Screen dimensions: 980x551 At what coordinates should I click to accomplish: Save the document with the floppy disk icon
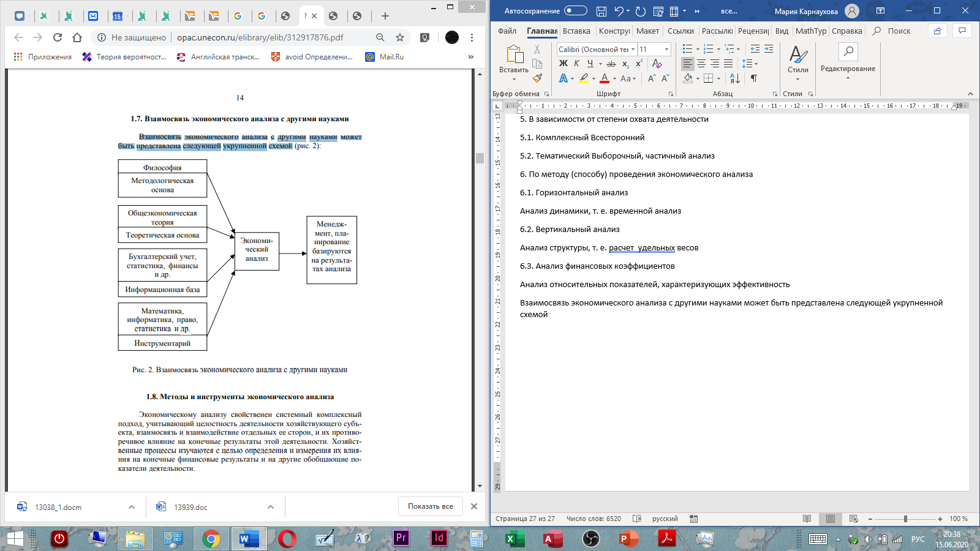point(601,11)
